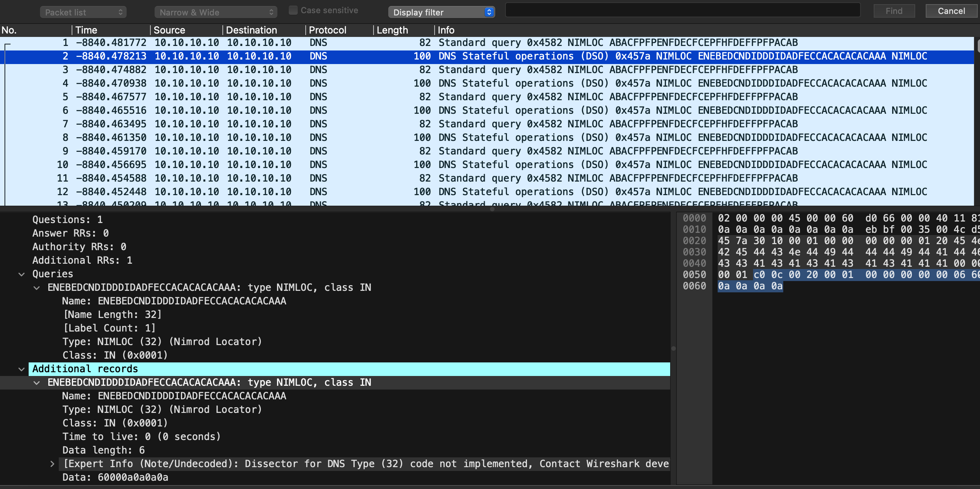Viewport: 980px width, 489px height.
Task: Open the Display filter type dropdown
Action: coord(441,12)
